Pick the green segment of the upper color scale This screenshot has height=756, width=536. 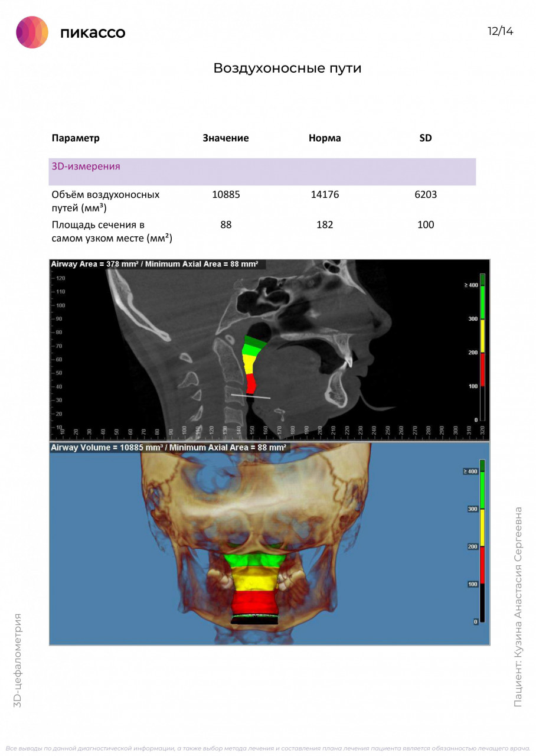tap(482, 301)
